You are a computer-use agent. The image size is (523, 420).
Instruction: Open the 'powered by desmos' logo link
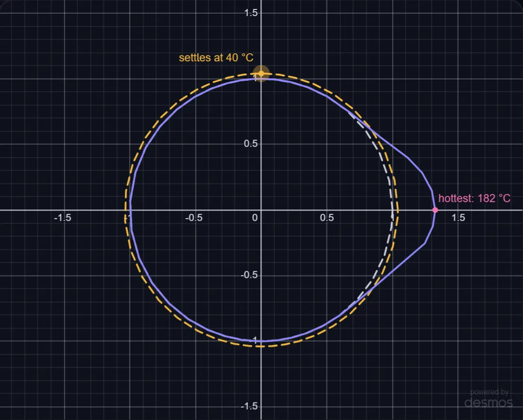click(489, 398)
